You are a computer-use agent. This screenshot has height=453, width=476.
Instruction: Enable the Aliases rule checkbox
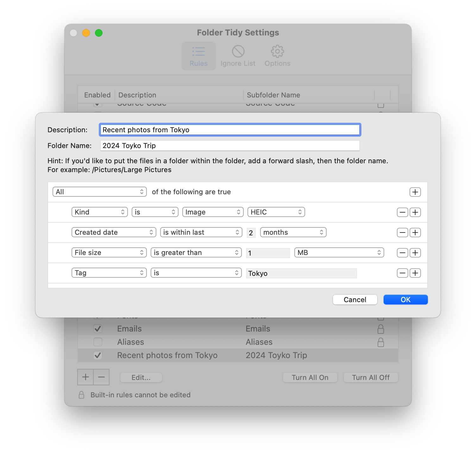coord(98,342)
